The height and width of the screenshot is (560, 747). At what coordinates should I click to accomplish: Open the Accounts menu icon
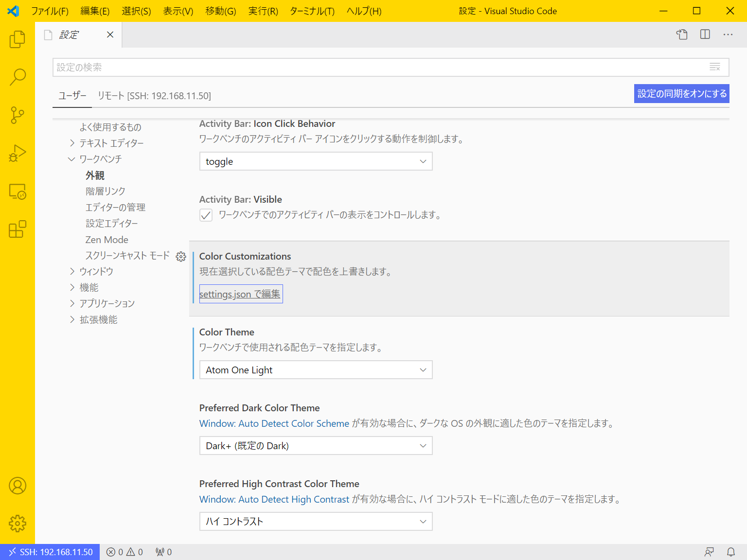click(18, 486)
